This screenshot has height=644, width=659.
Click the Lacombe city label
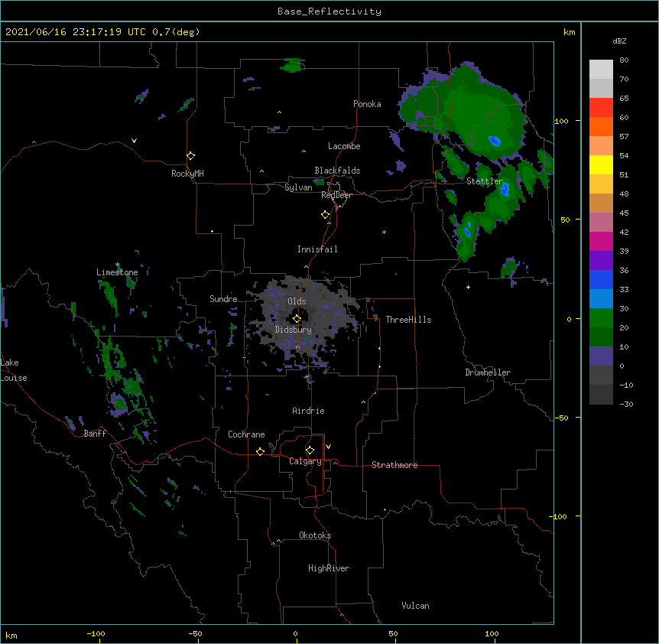[344, 146]
